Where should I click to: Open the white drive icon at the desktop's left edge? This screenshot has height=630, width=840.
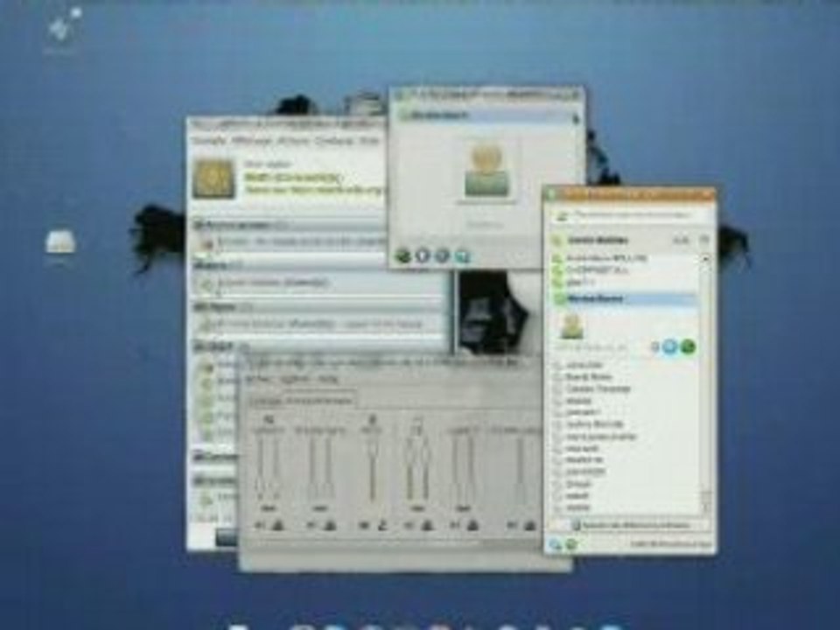(60, 242)
